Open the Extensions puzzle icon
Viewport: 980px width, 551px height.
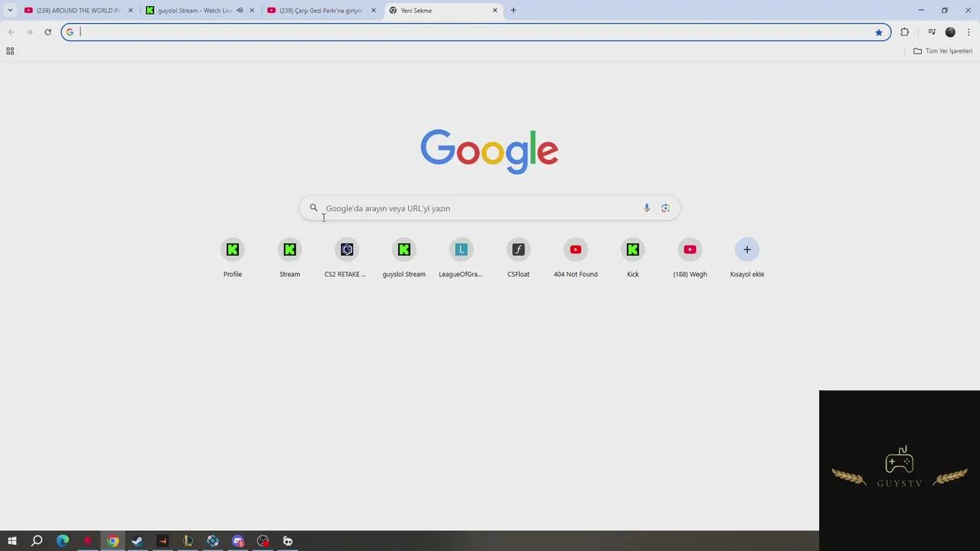(x=905, y=32)
